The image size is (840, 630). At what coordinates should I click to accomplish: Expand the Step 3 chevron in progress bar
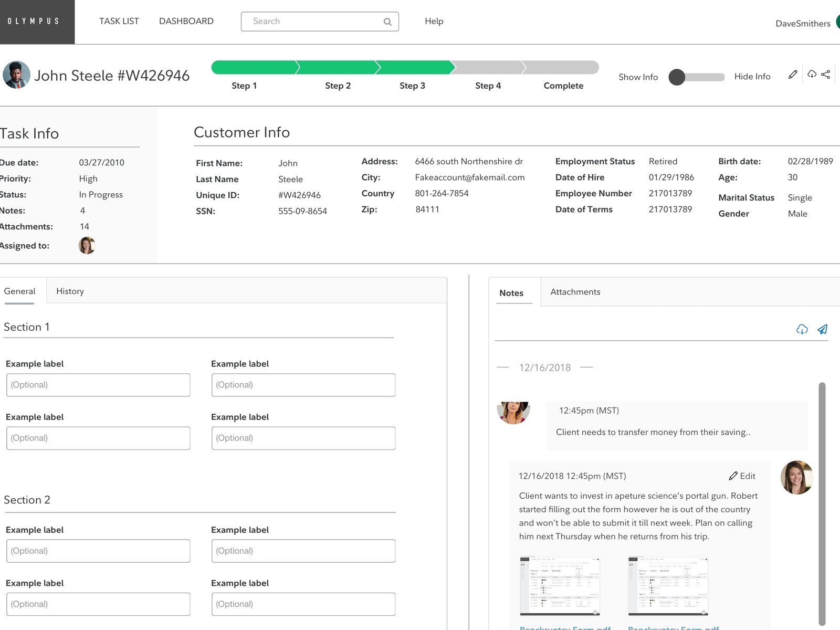click(x=413, y=67)
